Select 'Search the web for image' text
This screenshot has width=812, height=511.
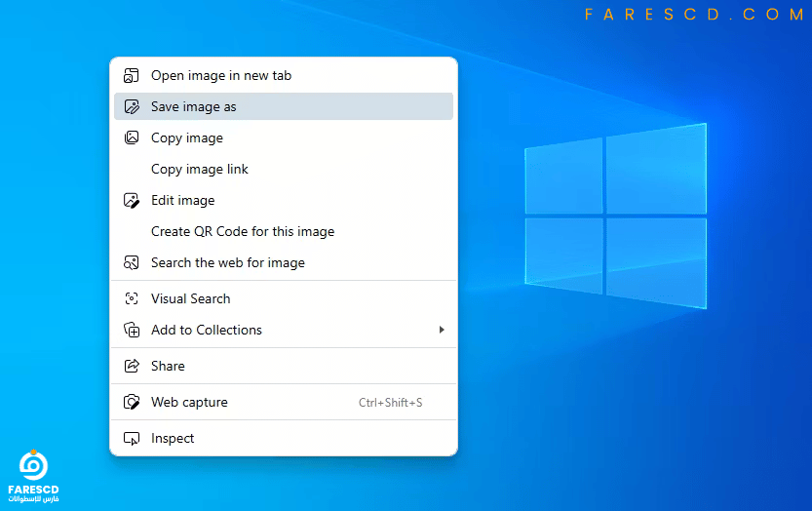[228, 262]
